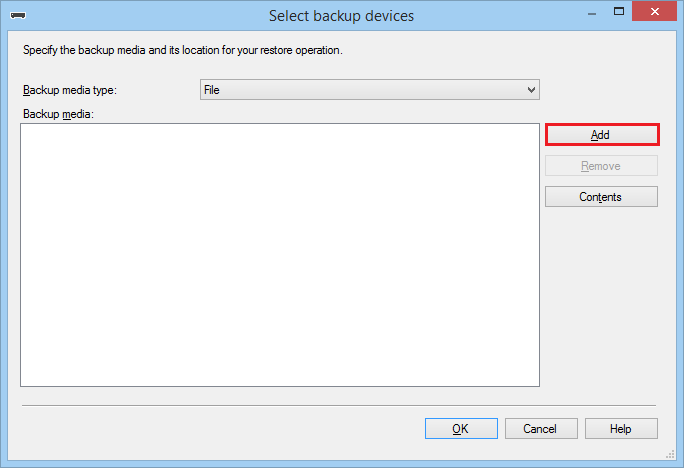The width and height of the screenshot is (685, 469).
Task: Maximize the Select backup devices window
Action: tap(618, 14)
